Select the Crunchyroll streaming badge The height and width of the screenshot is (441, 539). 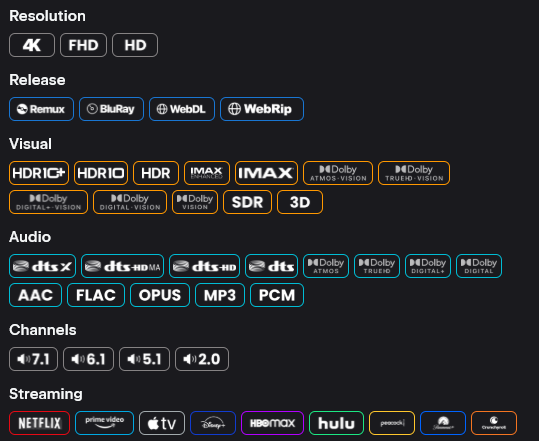point(494,423)
